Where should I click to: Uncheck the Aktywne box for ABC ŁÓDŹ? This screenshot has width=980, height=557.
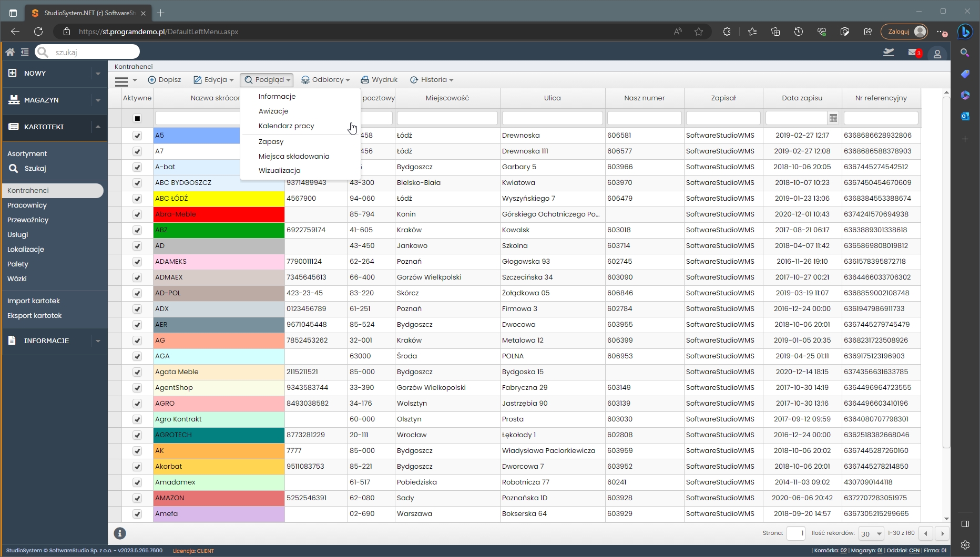coord(137,199)
